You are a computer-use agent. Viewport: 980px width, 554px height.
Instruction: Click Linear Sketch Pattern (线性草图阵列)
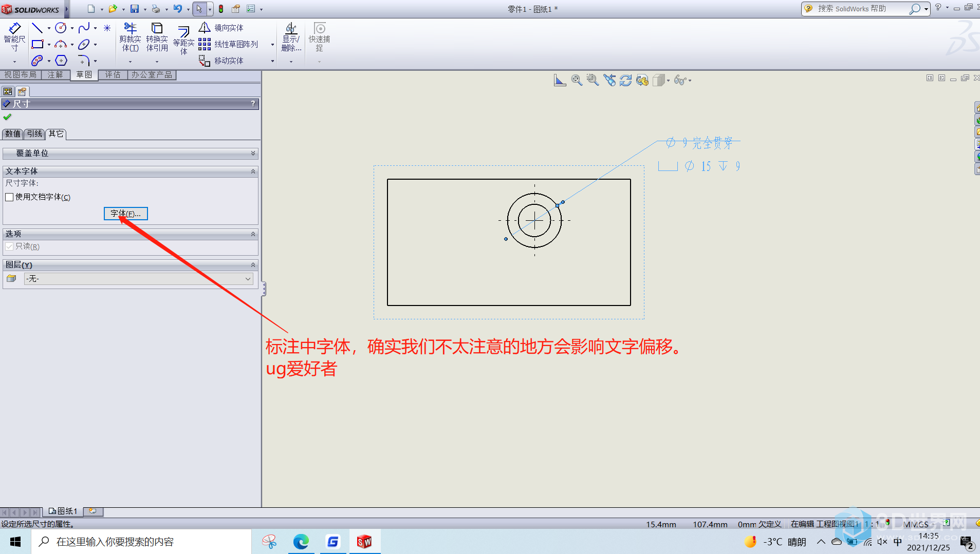tap(228, 44)
